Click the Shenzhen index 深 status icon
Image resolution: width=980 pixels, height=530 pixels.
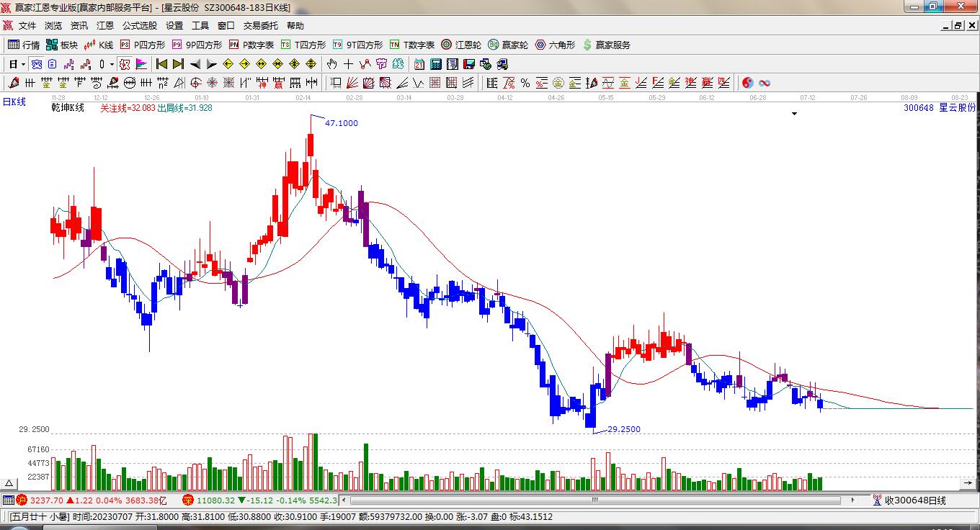(187, 500)
